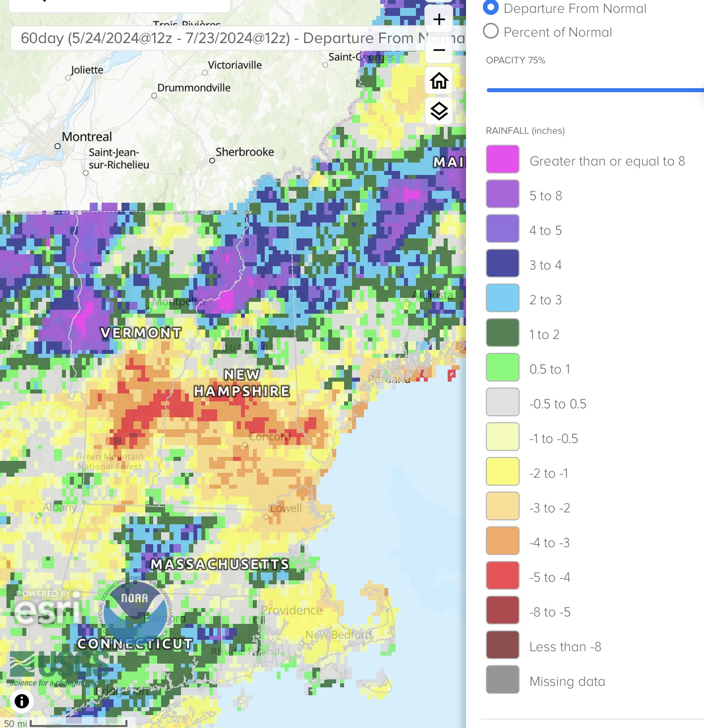Screen dimensions: 704x728
Task: Reset map view with home icon
Action: coord(439,80)
